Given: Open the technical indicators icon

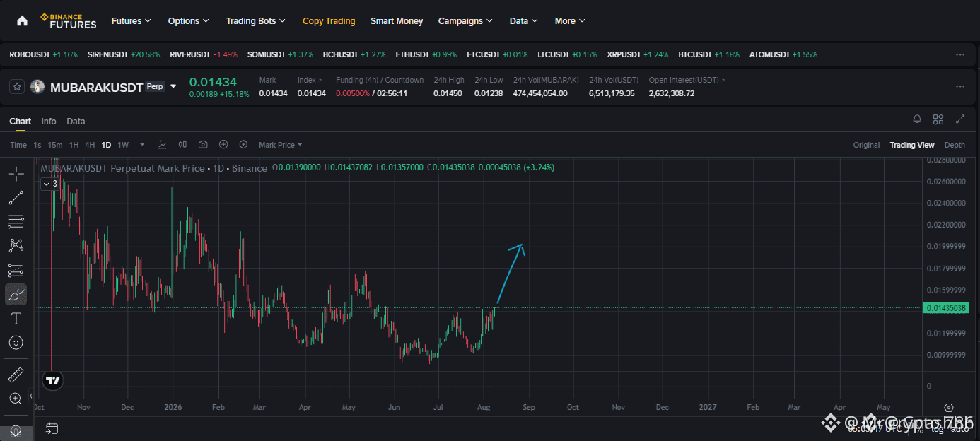Looking at the screenshot, I should [162, 144].
